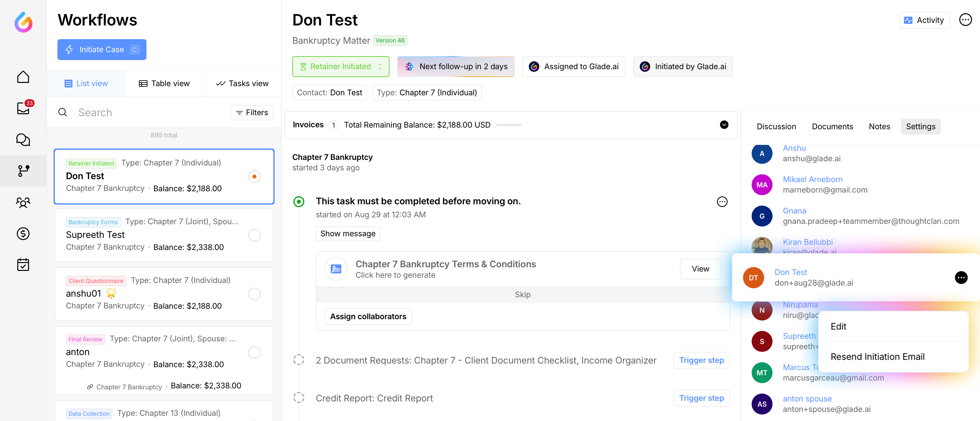
Task: Open the Filters dropdown
Action: pos(252,112)
